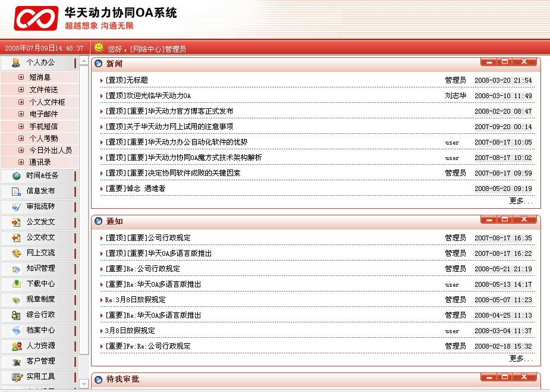550x392 pixels.
Task: Open notice [置顶][重要]公司行政规定
Action: pos(148,238)
